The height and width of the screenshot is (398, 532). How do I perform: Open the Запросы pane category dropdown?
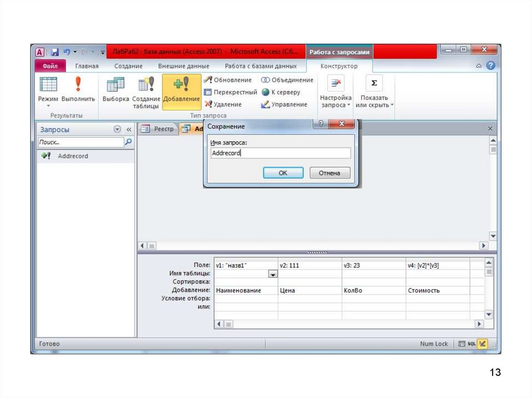pyautogui.click(x=117, y=130)
